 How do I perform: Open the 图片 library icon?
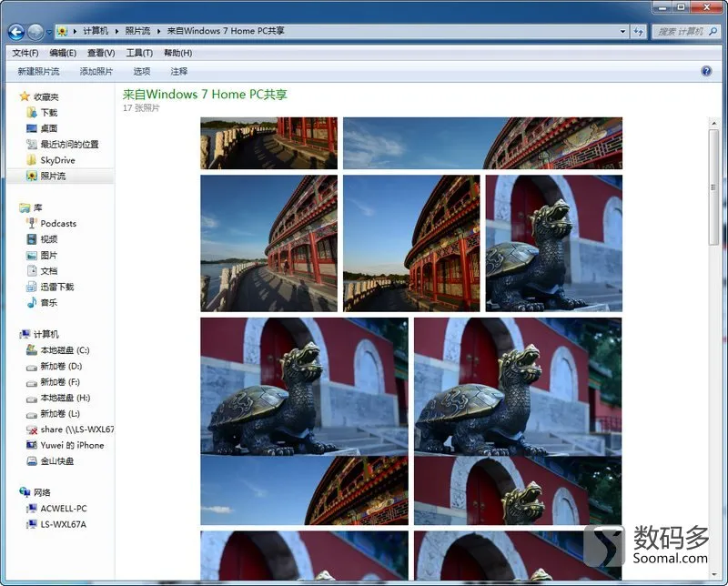point(32,255)
